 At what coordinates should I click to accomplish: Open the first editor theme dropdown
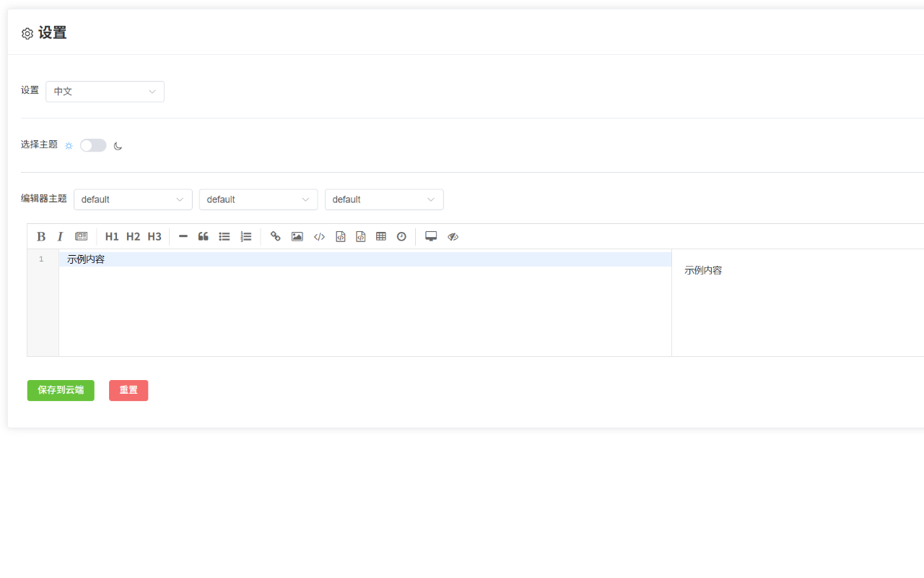[133, 199]
